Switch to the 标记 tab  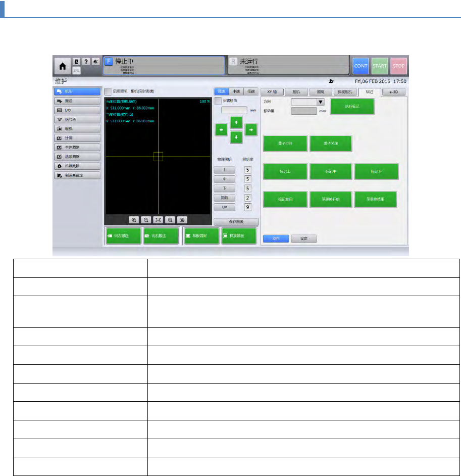tap(370, 91)
